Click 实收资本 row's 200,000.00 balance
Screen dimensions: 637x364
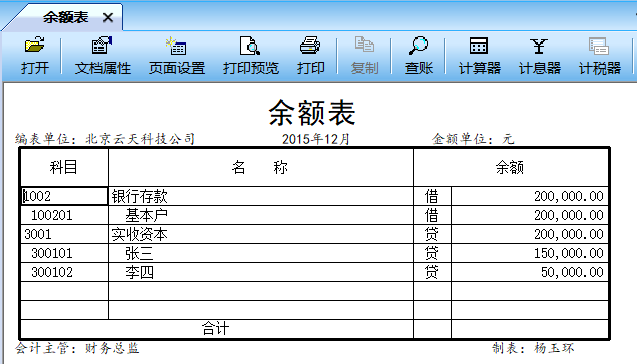(x=530, y=234)
